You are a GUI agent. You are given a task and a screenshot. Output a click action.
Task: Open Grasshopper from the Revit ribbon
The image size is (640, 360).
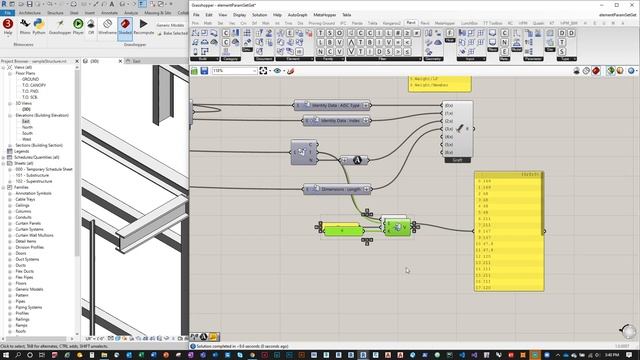click(60, 26)
